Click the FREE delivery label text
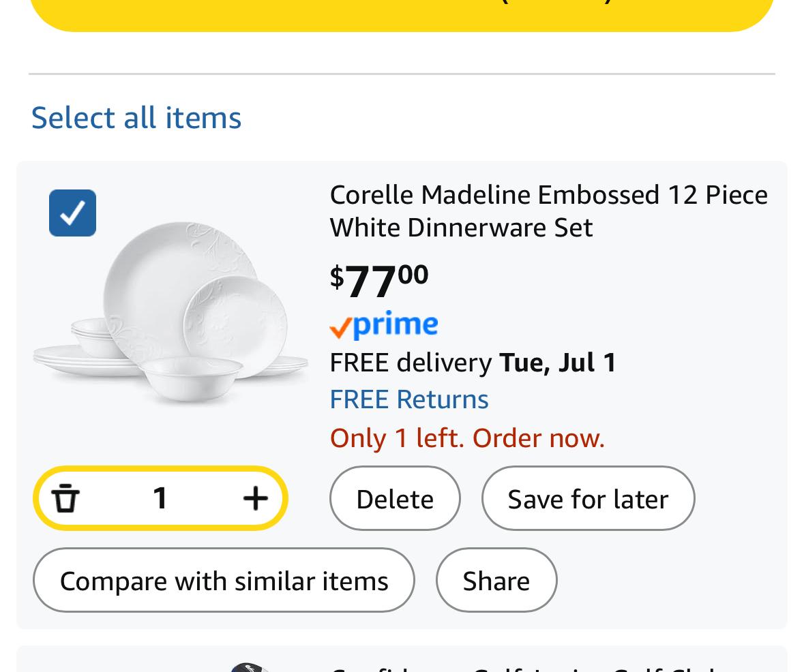This screenshot has height=672, width=804. pyautogui.click(x=411, y=362)
